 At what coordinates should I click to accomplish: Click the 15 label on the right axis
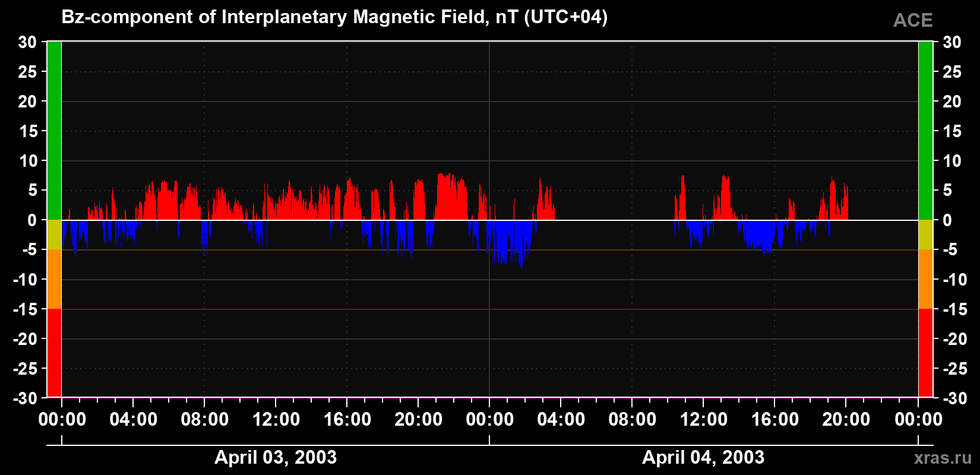tap(952, 131)
